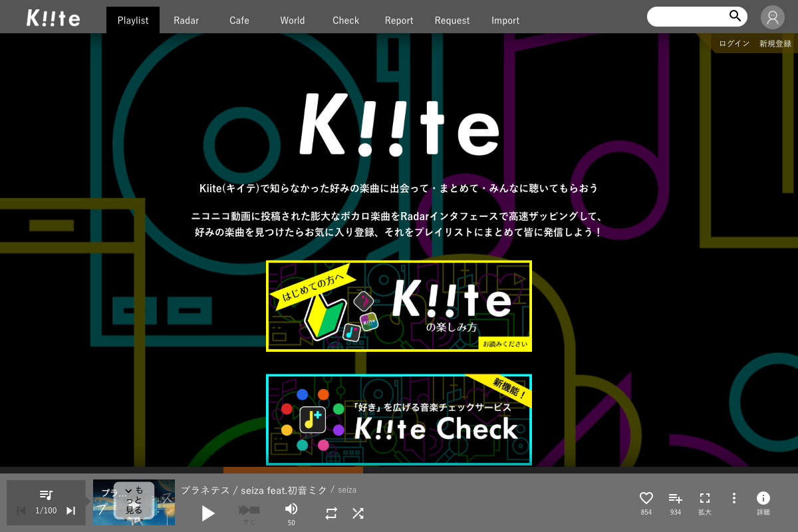Expand the もっと見る chevron on thumbnail
798x532 pixels.
[134, 499]
